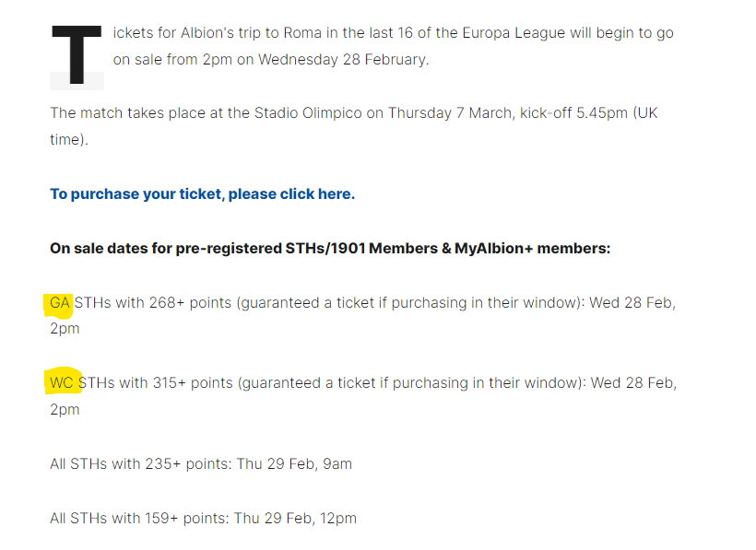Click the 'Wednesday 28 February' text
The width and height of the screenshot is (756, 550).
pyautogui.click(x=342, y=60)
